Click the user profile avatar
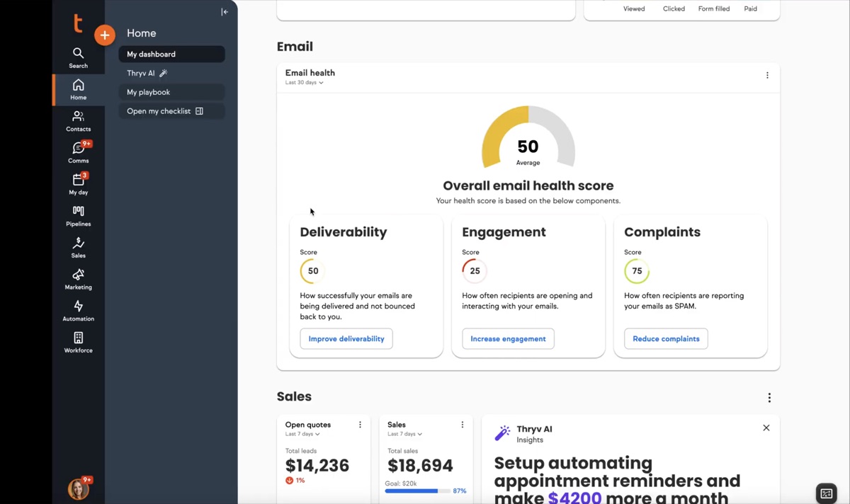The height and width of the screenshot is (504, 850). (x=79, y=489)
